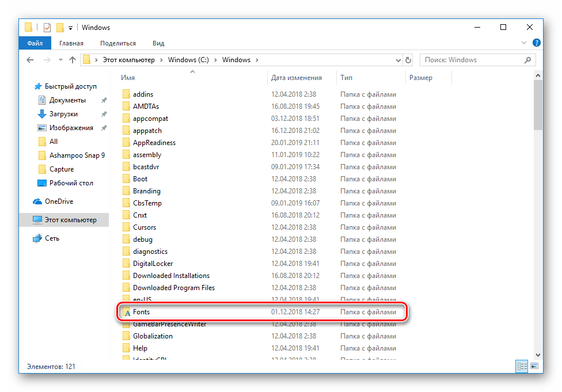The image size is (562, 392).
Task: Open the Файл menu tab
Action: point(35,43)
